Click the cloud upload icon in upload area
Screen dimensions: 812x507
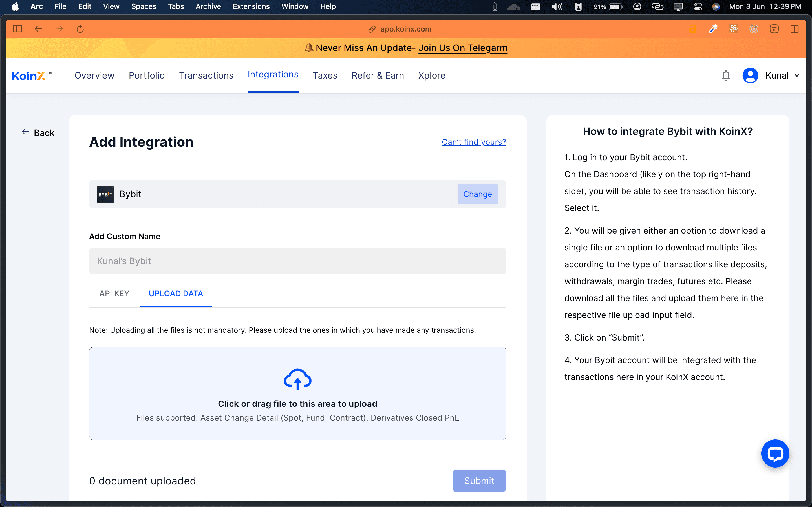pyautogui.click(x=297, y=379)
